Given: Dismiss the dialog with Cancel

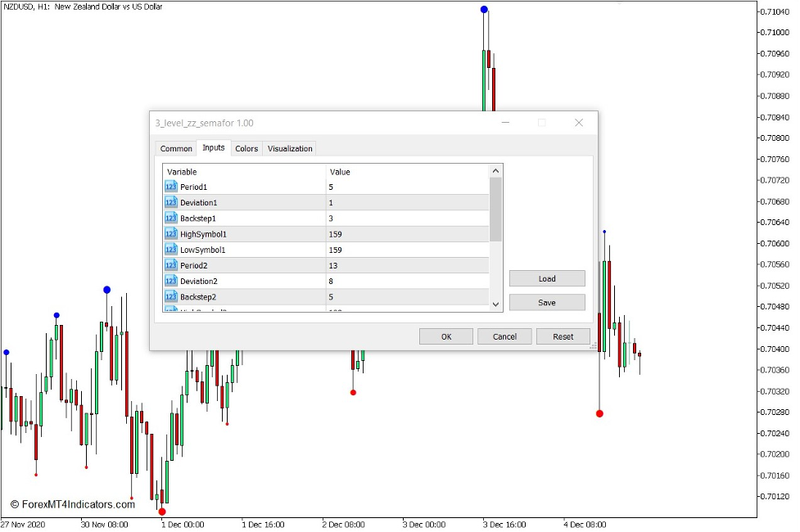Looking at the screenshot, I should tap(504, 336).
